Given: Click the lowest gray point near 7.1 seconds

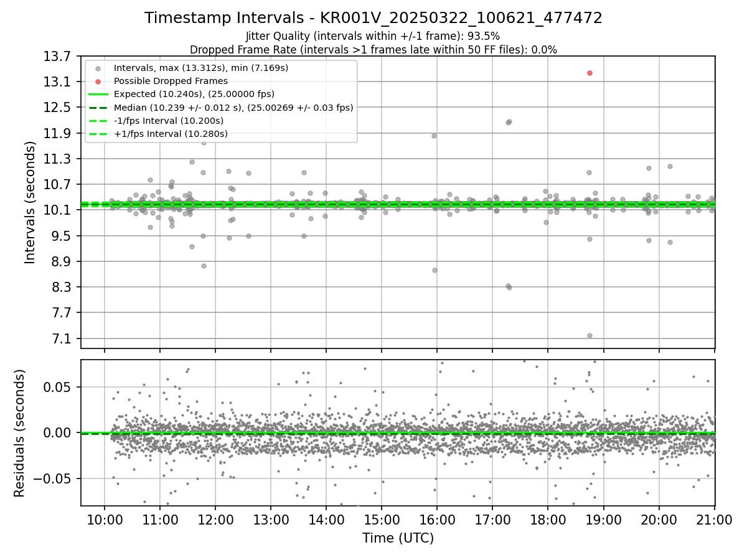Looking at the screenshot, I should [x=590, y=335].
